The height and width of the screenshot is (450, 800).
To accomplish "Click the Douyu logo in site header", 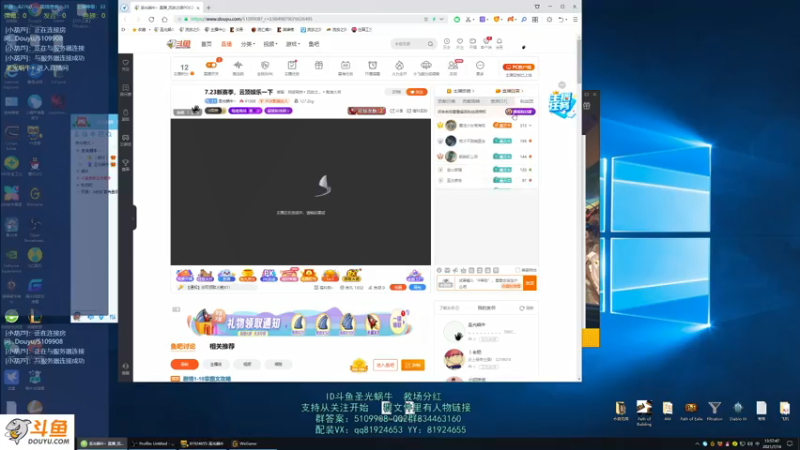I will point(179,44).
